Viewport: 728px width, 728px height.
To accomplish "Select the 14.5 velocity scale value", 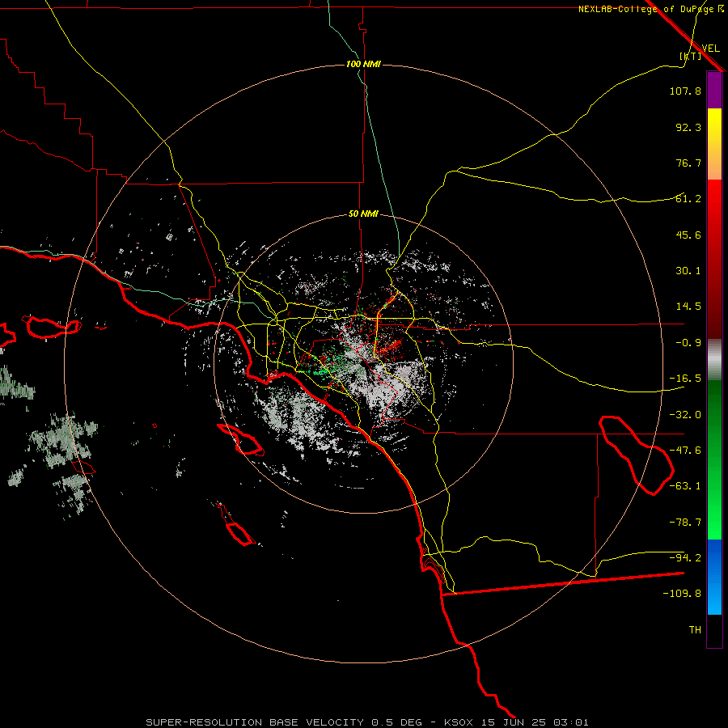I will pos(688,307).
